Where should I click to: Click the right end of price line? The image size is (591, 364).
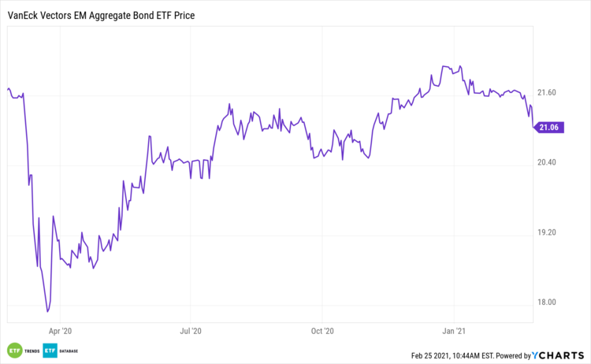(533, 126)
